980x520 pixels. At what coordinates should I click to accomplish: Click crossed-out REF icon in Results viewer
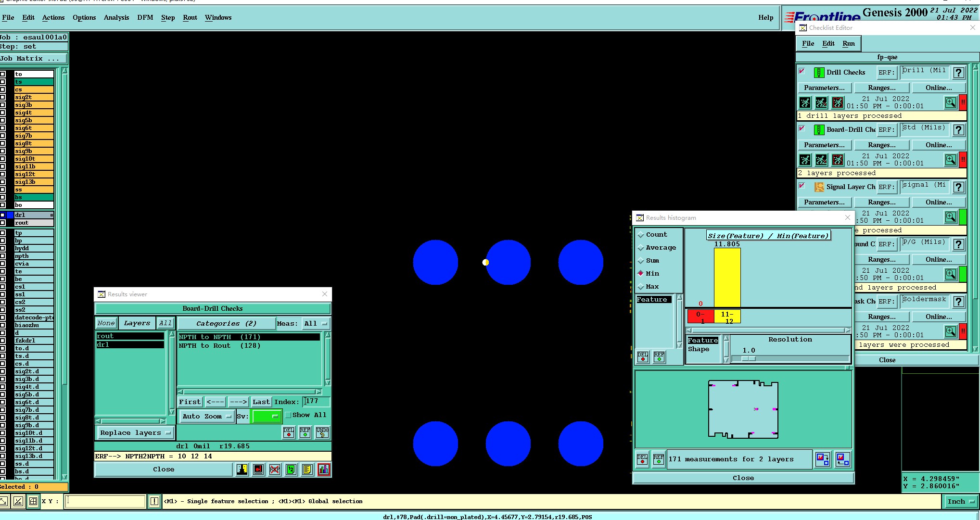tap(275, 469)
